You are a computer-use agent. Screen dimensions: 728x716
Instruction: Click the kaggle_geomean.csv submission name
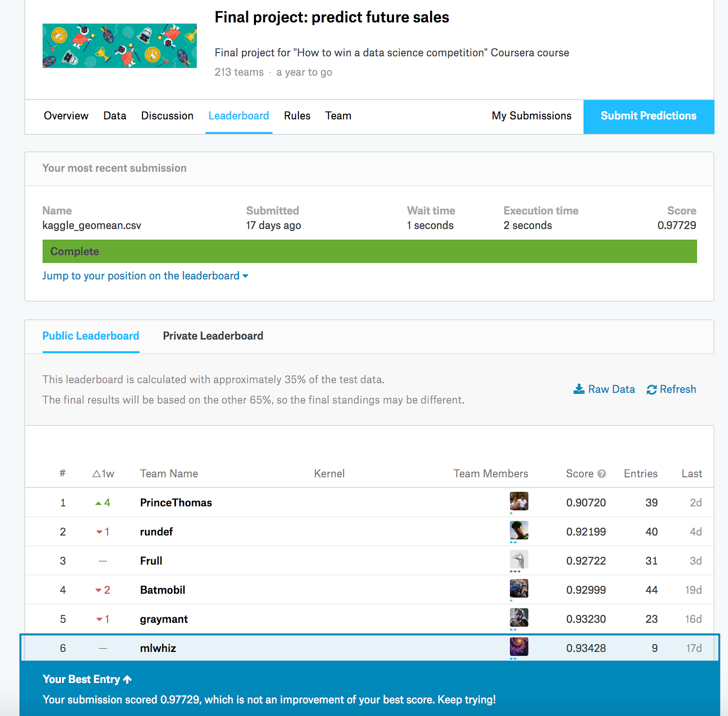click(x=92, y=226)
